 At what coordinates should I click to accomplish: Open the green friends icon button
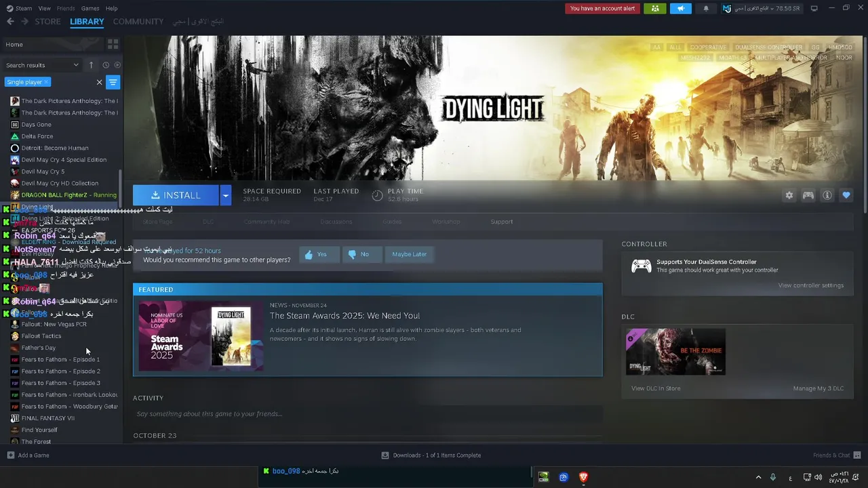coord(654,8)
